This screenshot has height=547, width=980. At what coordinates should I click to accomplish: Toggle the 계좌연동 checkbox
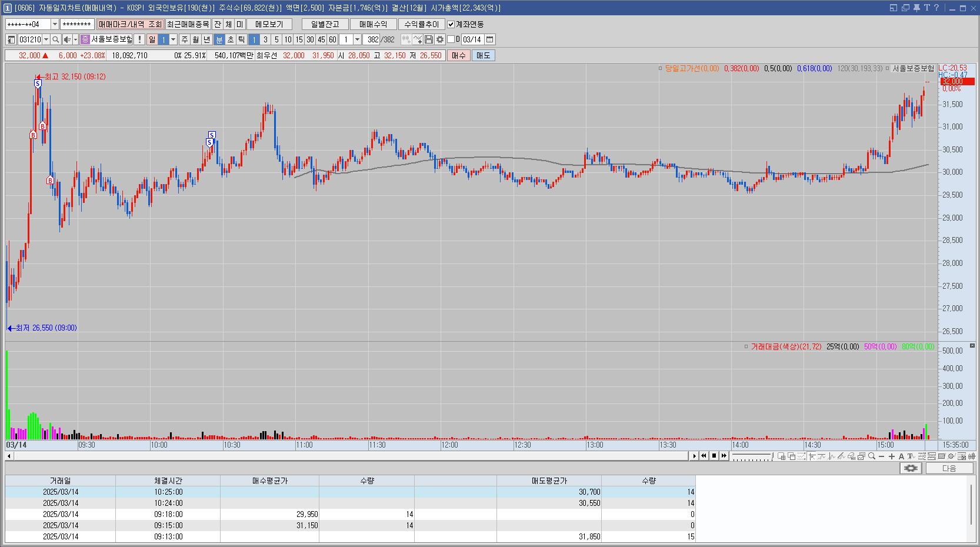point(451,24)
